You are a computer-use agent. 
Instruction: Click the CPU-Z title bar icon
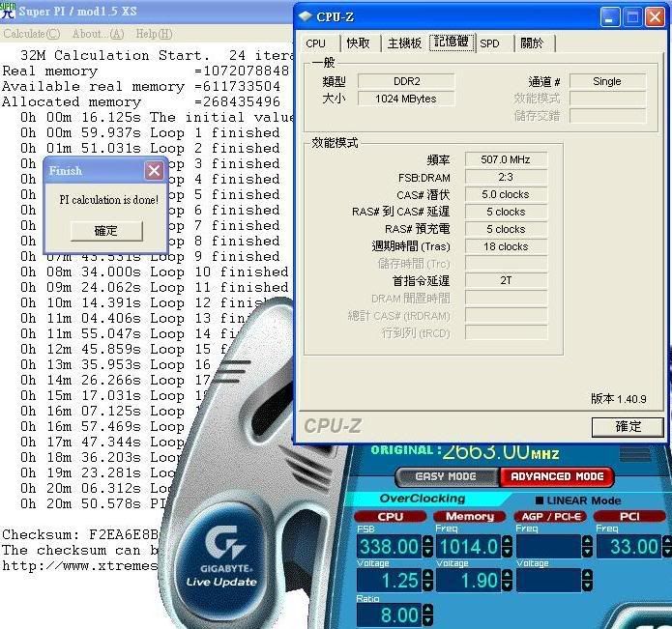(306, 16)
